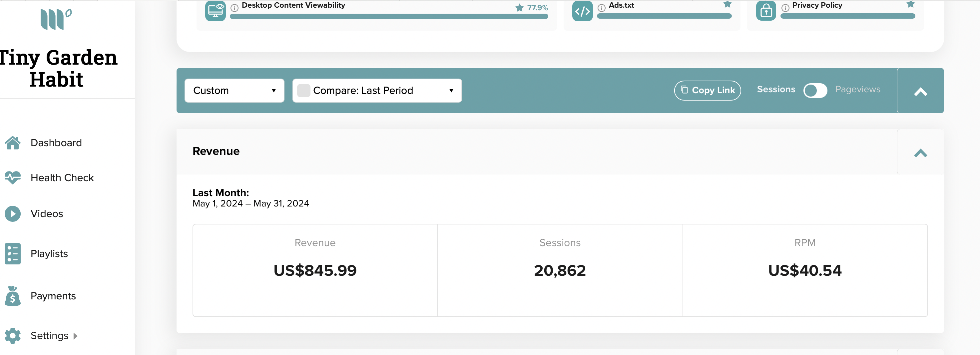Click the Settings gear icon
The image size is (980, 355).
(13, 336)
